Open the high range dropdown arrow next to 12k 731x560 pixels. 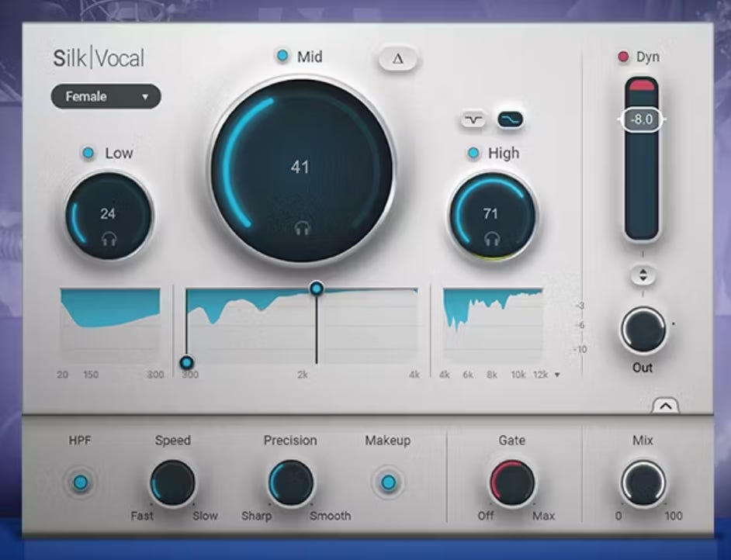pyautogui.click(x=557, y=375)
